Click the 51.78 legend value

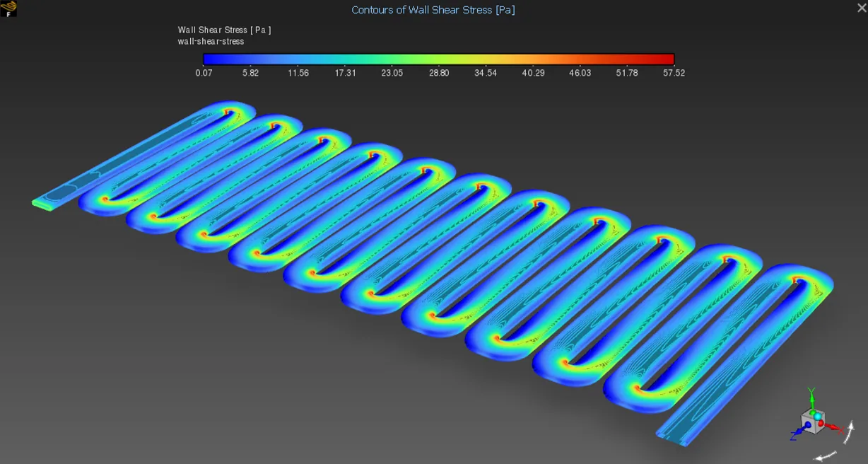pos(627,73)
